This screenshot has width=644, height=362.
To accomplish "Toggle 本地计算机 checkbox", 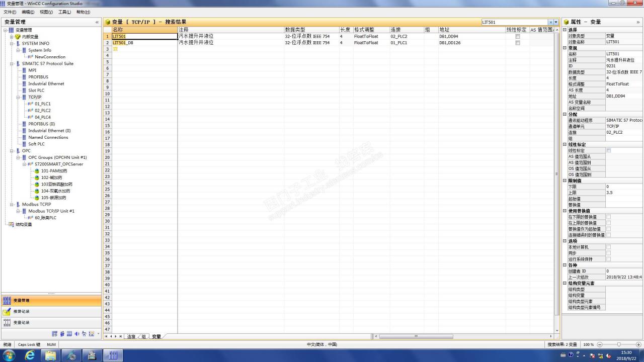I will [x=609, y=247].
